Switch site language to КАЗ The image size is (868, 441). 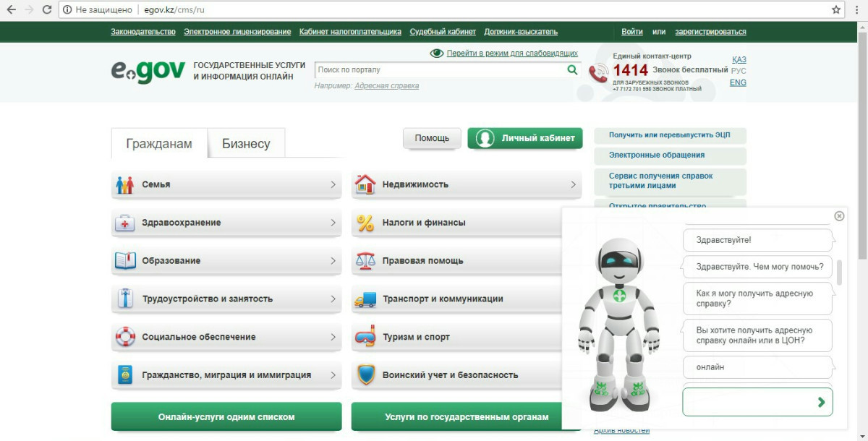[739, 59]
